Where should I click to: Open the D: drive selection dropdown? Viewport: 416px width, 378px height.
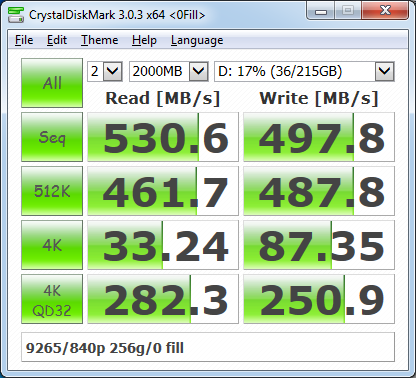click(x=304, y=71)
